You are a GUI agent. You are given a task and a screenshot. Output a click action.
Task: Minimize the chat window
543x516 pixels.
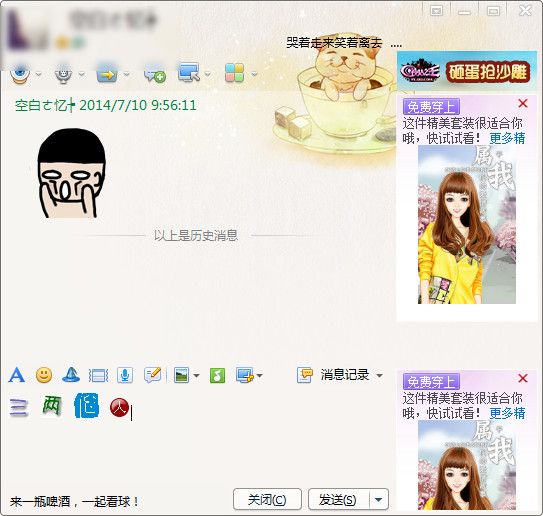[464, 12]
